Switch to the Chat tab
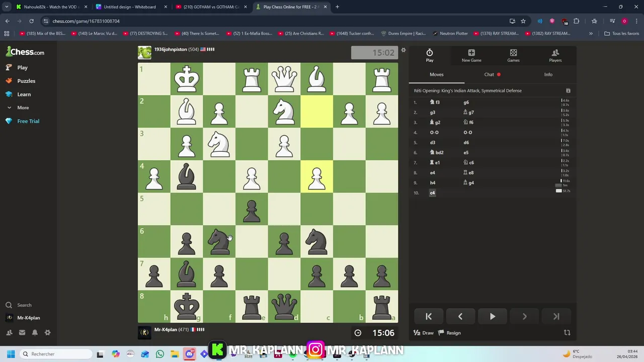Image resolution: width=644 pixels, height=362 pixels. (x=492, y=74)
